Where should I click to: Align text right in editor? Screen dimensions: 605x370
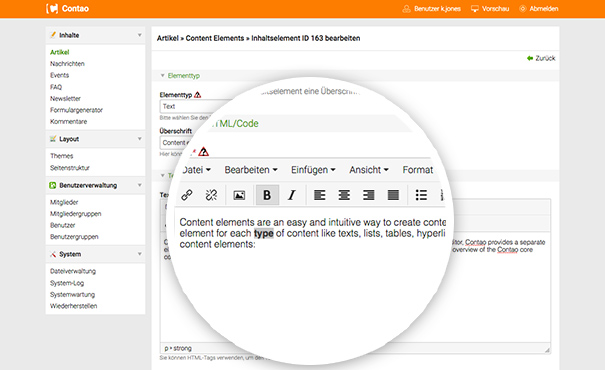point(368,195)
